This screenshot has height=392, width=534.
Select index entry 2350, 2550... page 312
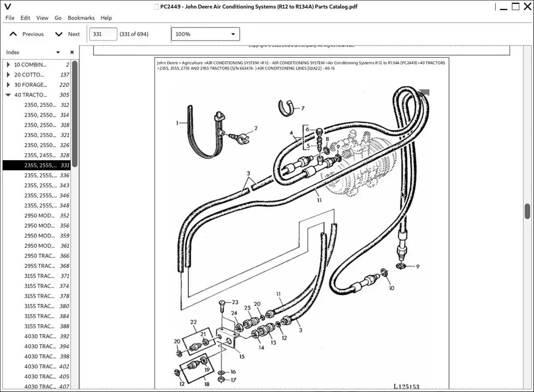click(x=36, y=105)
